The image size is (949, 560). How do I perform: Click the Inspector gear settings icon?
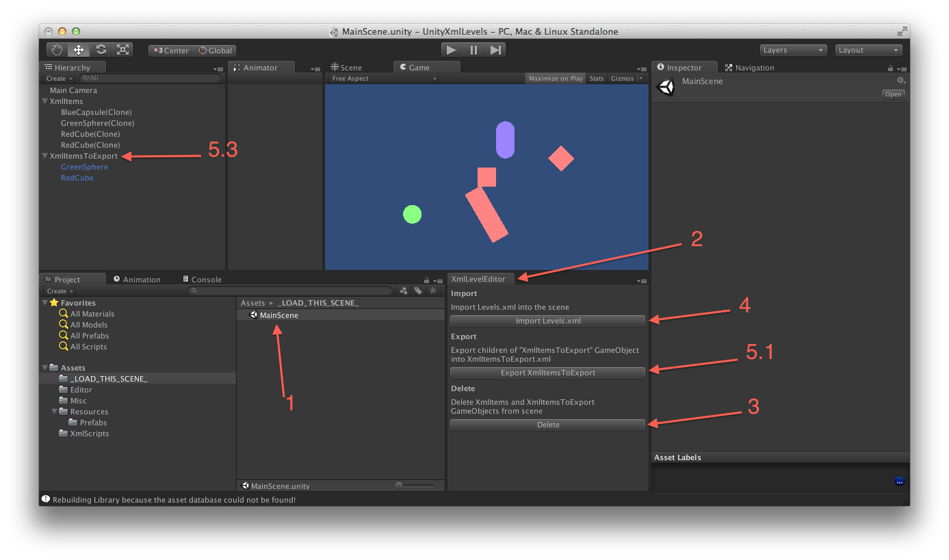point(900,81)
